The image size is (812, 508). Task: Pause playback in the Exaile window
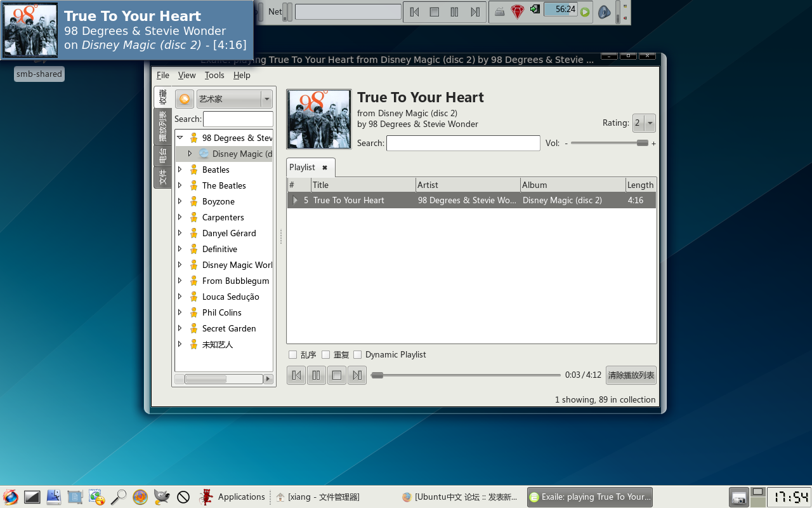click(317, 375)
